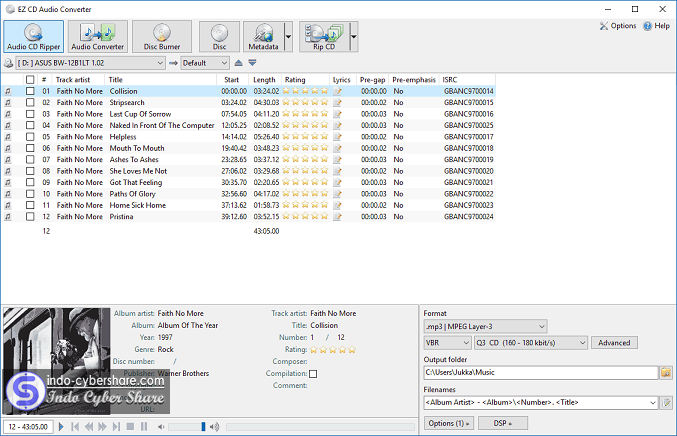Image resolution: width=677 pixels, height=436 pixels.
Task: Click the loud speaker volume icon
Action: click(x=214, y=427)
